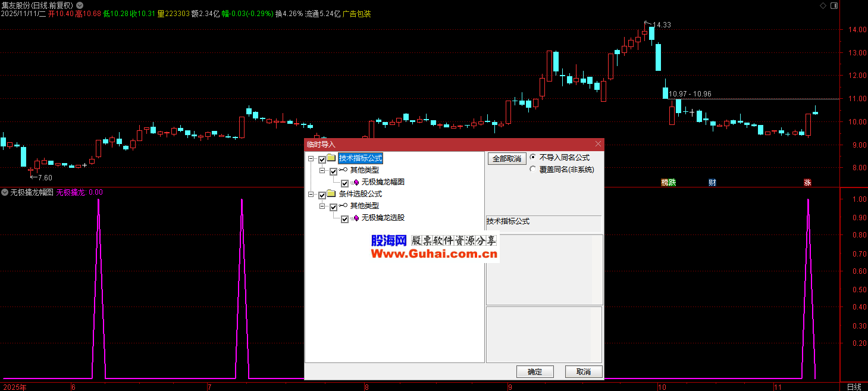
Task: Click the 日线 period label at bottom right
Action: [x=854, y=387]
